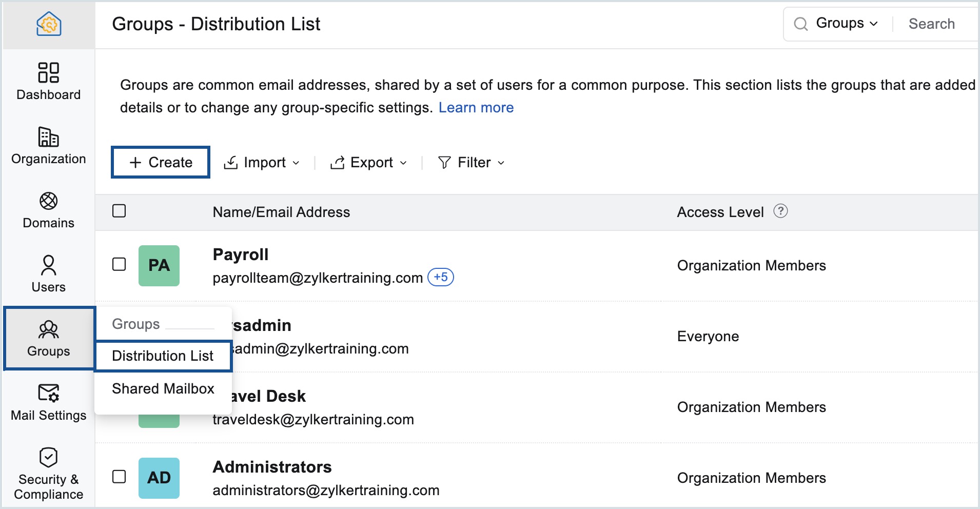
Task: Open the Learn more link
Action: click(x=476, y=107)
